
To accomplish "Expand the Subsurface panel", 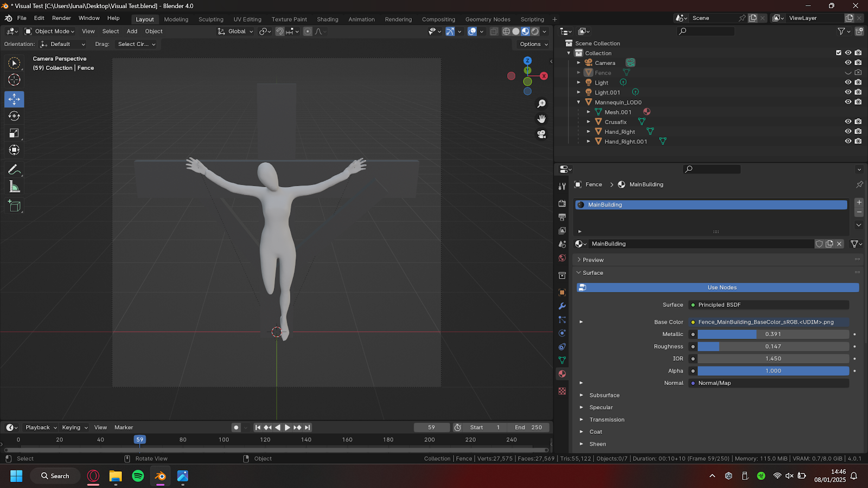I will point(604,395).
